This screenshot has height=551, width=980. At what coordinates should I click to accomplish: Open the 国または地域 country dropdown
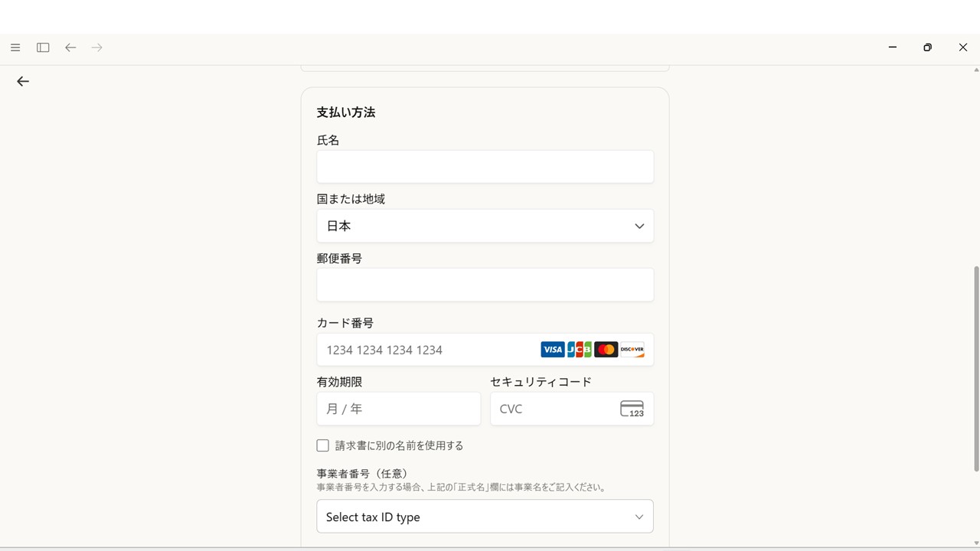485,226
